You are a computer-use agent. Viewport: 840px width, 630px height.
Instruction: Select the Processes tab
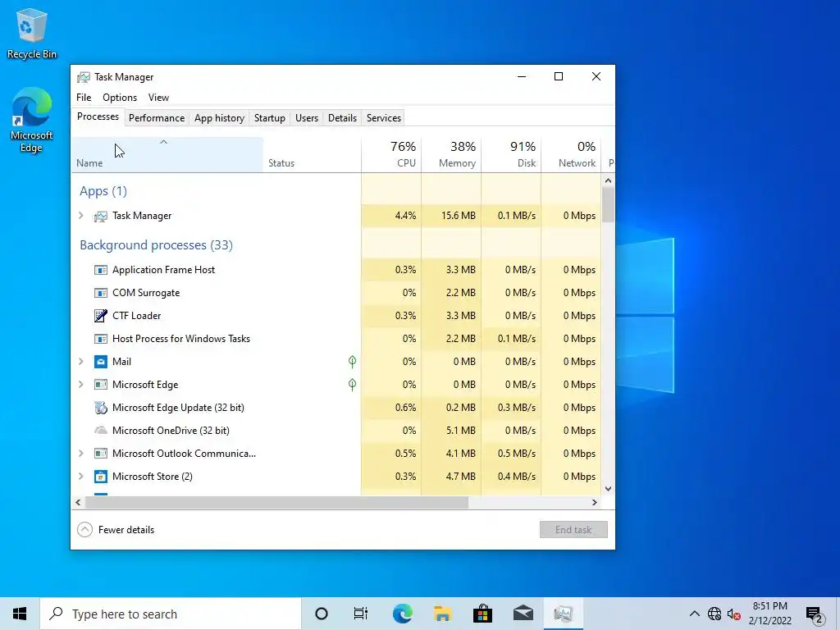tap(98, 116)
